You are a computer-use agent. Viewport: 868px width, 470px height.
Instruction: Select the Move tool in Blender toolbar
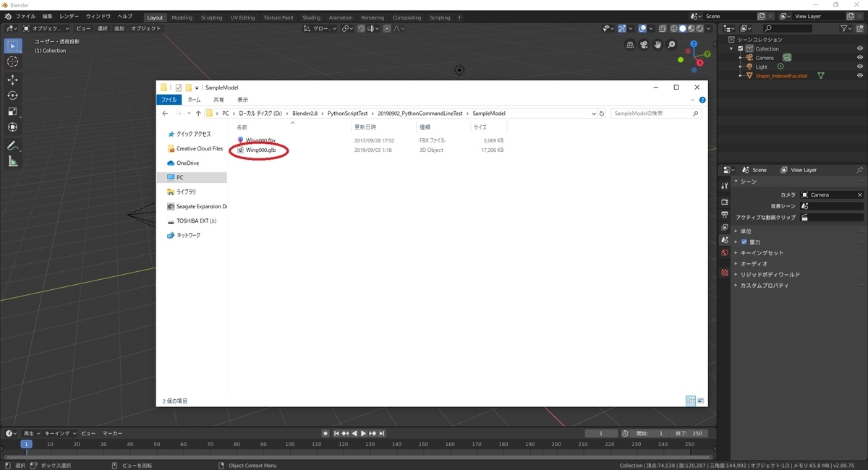pos(12,80)
